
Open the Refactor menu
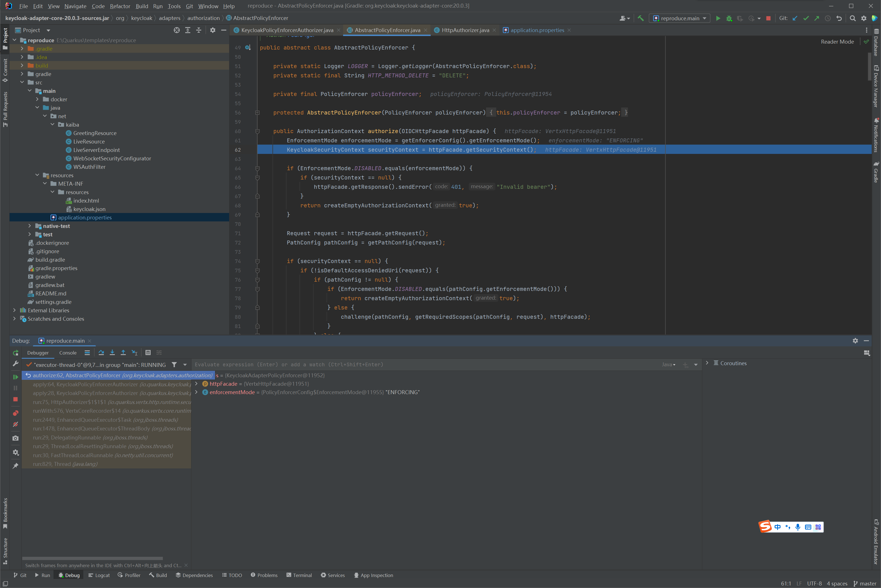click(x=120, y=6)
